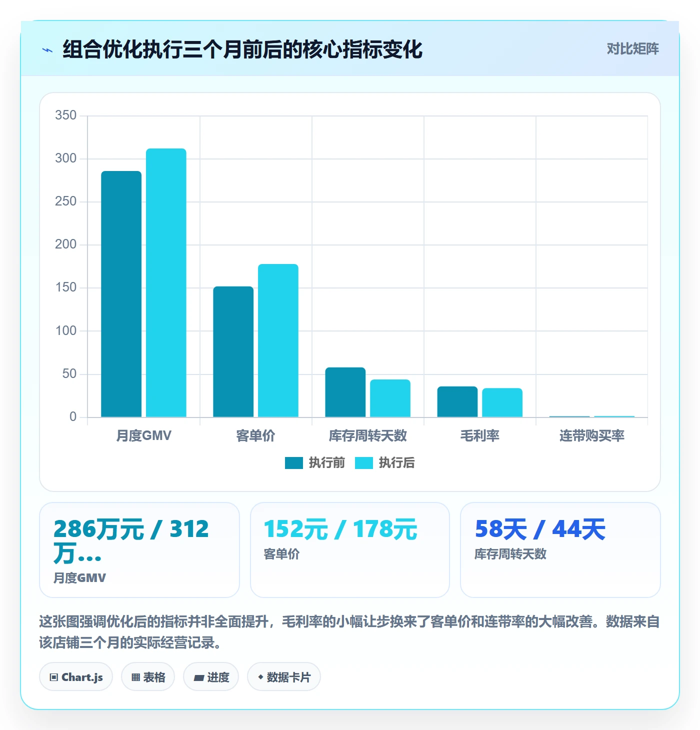The height and width of the screenshot is (730, 700).
Task: Select the 表格 tag chip
Action: click(x=148, y=677)
